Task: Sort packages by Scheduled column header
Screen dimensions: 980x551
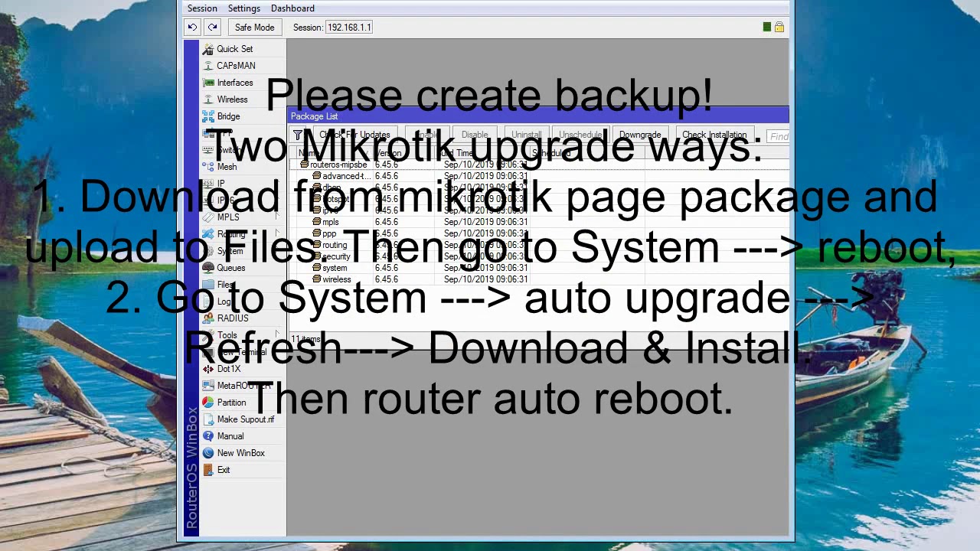Action: pos(586,153)
